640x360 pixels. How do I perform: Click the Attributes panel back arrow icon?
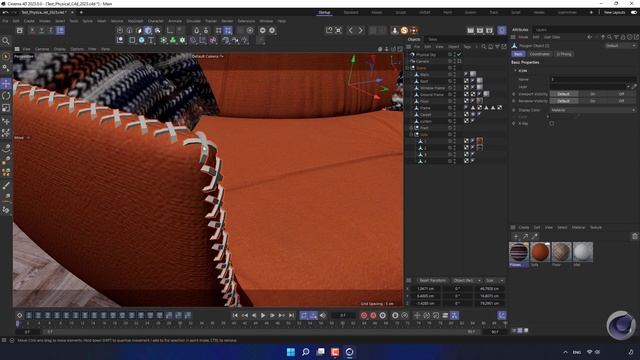(x=589, y=37)
